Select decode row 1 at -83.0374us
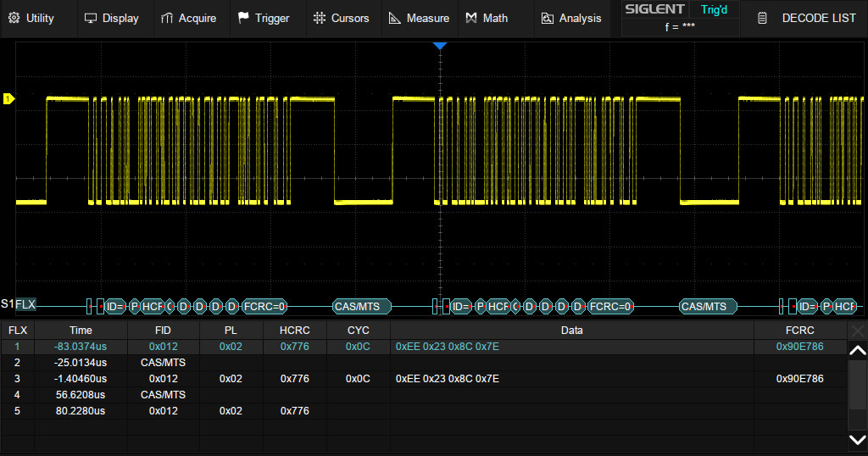The height and width of the screenshot is (456, 868). (x=81, y=347)
